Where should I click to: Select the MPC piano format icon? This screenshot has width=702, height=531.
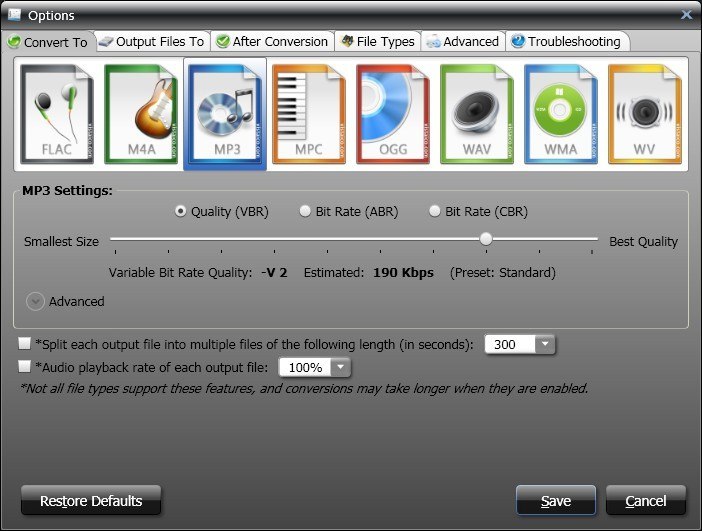[309, 114]
